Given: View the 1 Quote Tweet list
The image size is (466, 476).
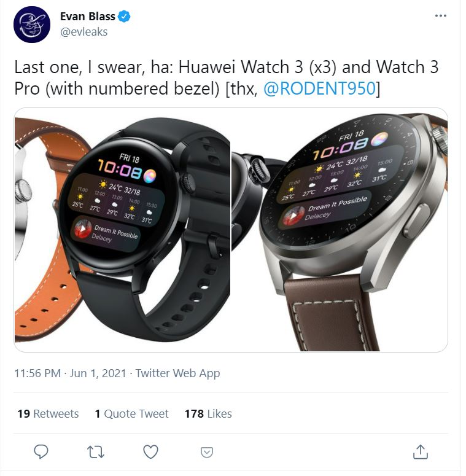Looking at the screenshot, I should (131, 413).
